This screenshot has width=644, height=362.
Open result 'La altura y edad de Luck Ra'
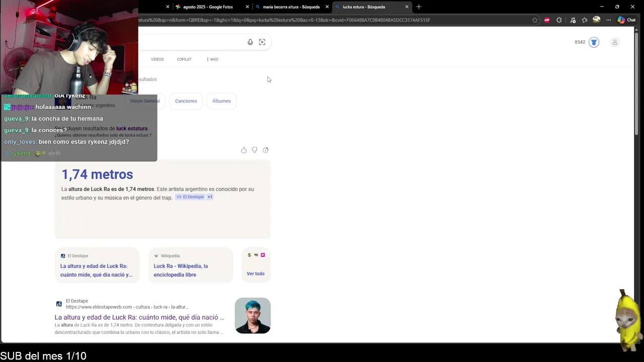[x=139, y=317]
